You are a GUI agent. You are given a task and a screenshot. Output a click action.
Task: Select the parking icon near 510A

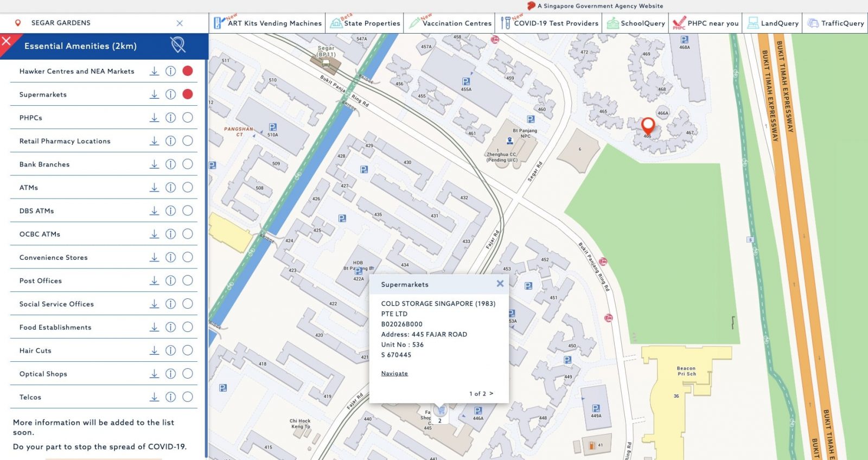[272, 127]
